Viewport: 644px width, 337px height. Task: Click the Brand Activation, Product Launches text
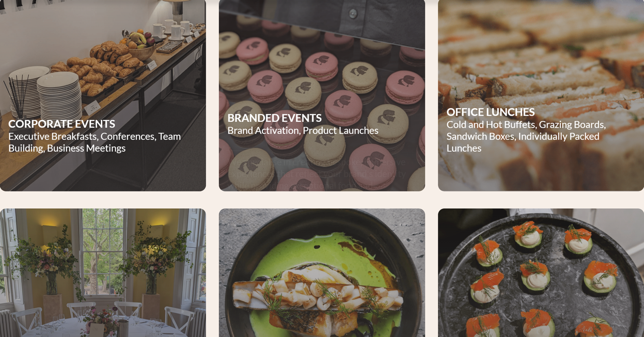point(303,131)
